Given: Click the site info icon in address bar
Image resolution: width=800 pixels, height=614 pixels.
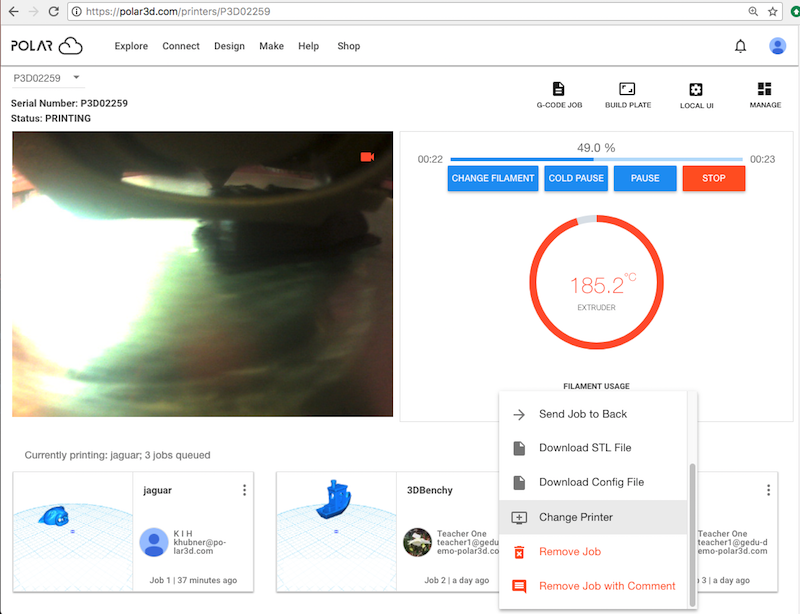Looking at the screenshot, I should [77, 11].
